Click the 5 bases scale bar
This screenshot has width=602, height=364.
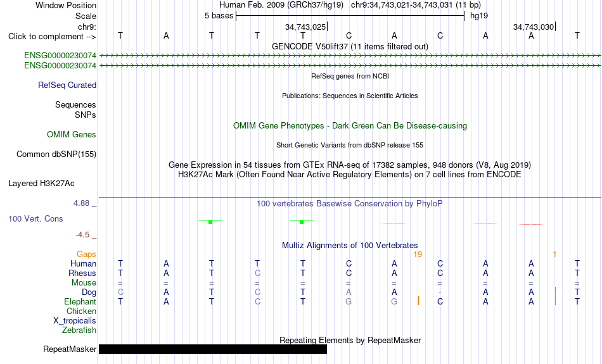pyautogui.click(x=350, y=16)
